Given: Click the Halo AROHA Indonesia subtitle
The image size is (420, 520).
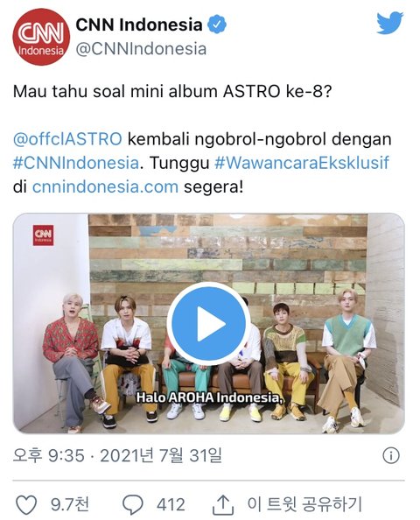Looking at the screenshot, I should 211,397.
